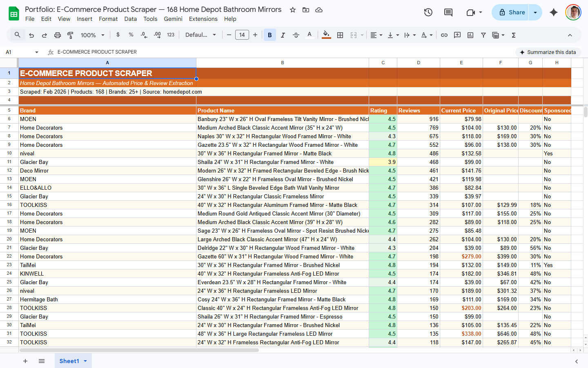Click the font size input field

pyautogui.click(x=242, y=35)
